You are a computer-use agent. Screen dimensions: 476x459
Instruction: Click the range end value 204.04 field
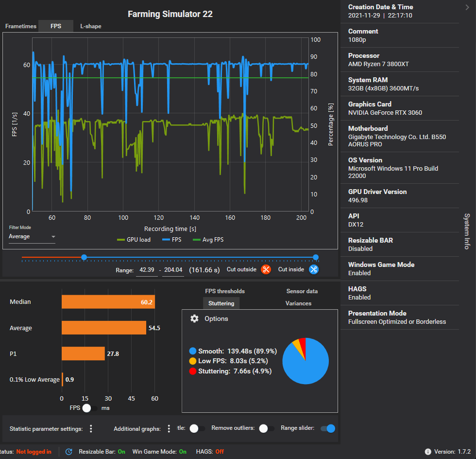[x=173, y=270]
